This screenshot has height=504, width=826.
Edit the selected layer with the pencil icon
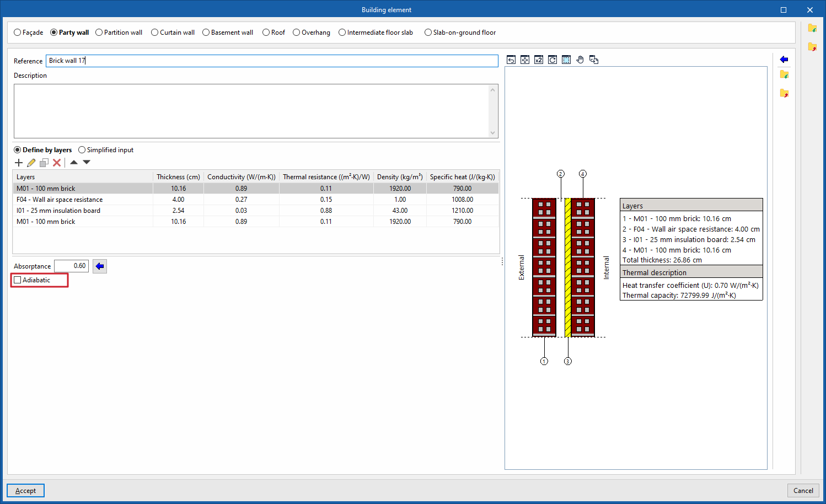(x=31, y=163)
